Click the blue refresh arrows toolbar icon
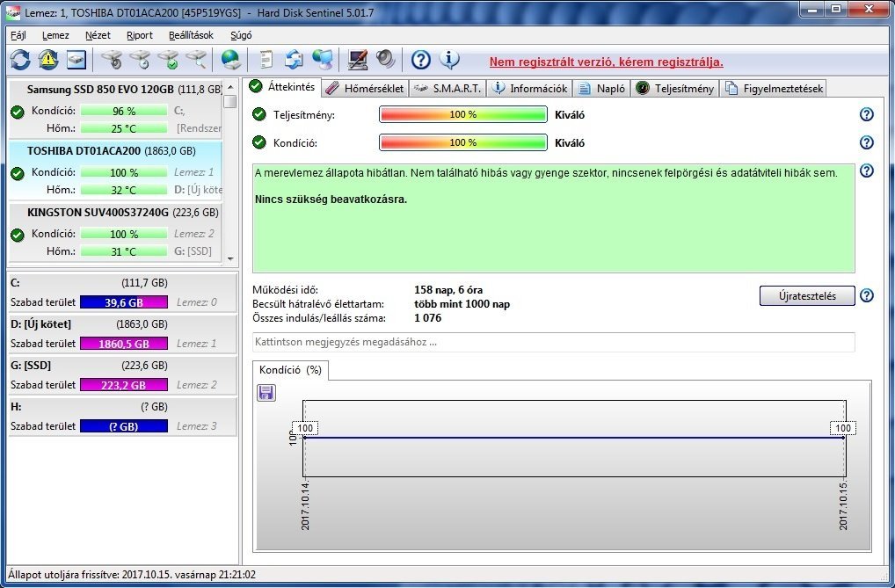The width and height of the screenshot is (895, 588). 20,60
